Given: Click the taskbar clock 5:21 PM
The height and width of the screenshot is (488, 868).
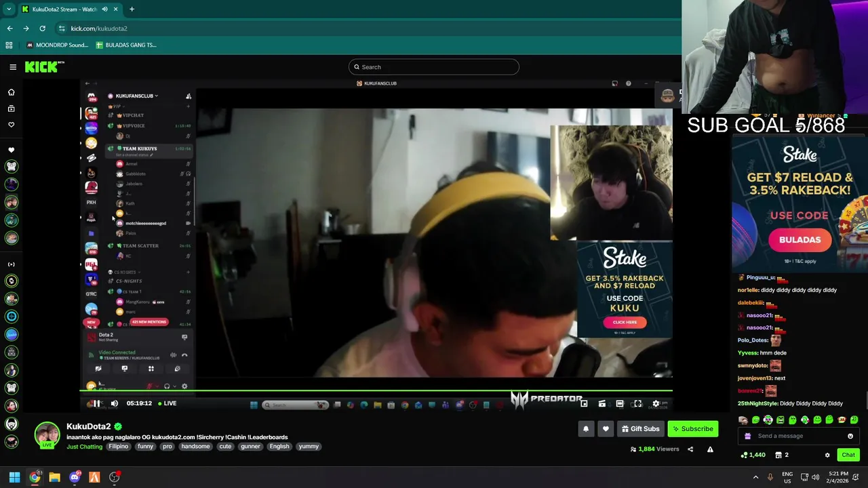Looking at the screenshot, I should [837, 477].
